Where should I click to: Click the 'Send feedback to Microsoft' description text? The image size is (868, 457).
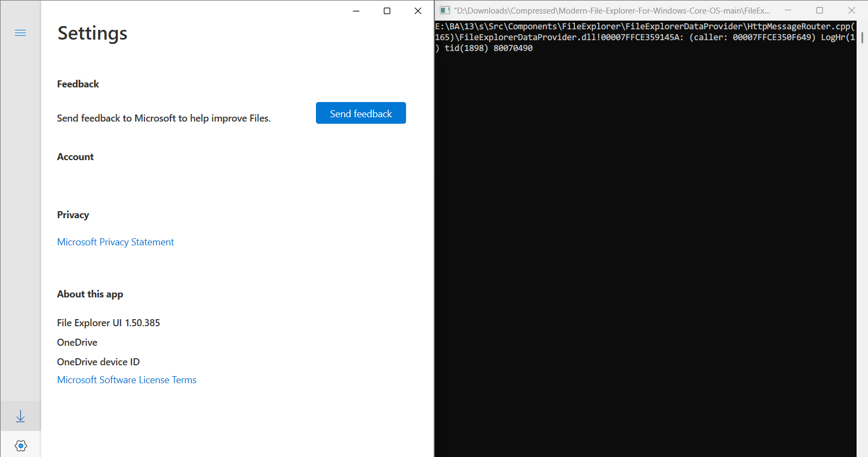(164, 118)
